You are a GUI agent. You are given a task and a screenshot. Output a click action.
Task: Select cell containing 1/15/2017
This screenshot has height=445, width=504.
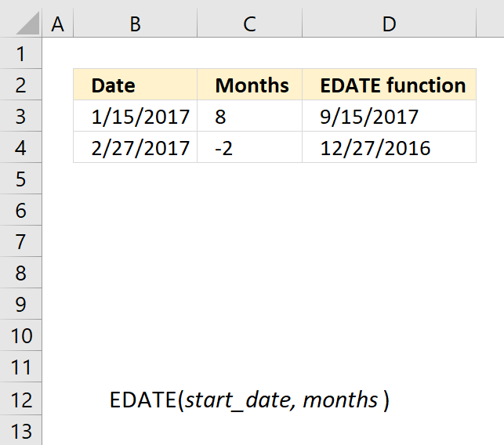click(136, 116)
